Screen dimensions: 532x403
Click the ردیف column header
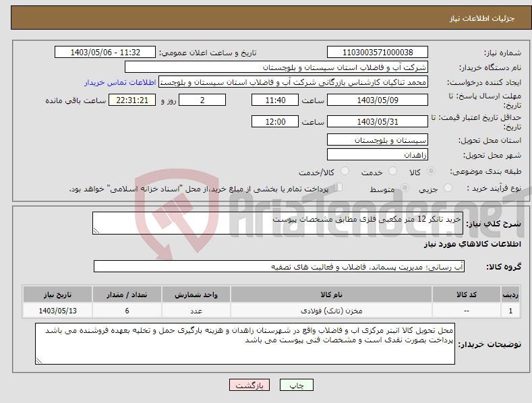click(x=510, y=294)
